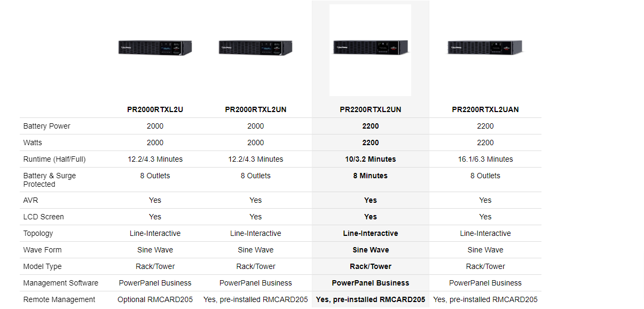Click the Optional RMCARD205 cell
Image resolution: width=644 pixels, height=309 pixels.
click(x=155, y=299)
